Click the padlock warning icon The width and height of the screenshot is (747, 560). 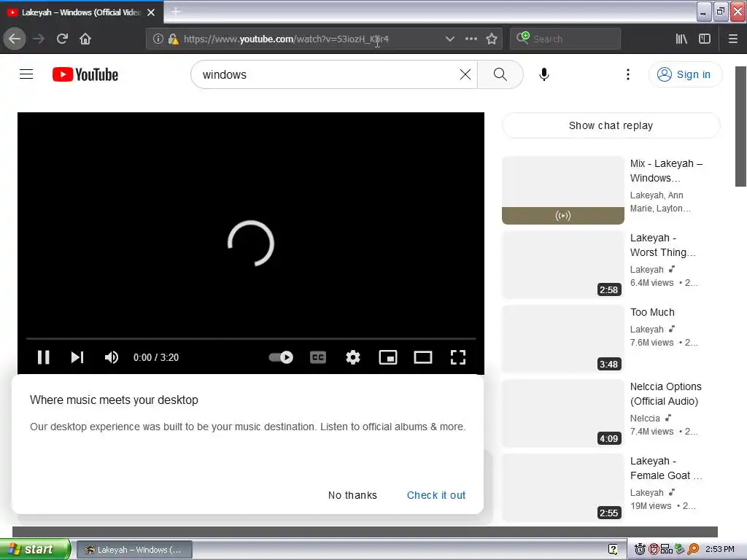(x=174, y=39)
